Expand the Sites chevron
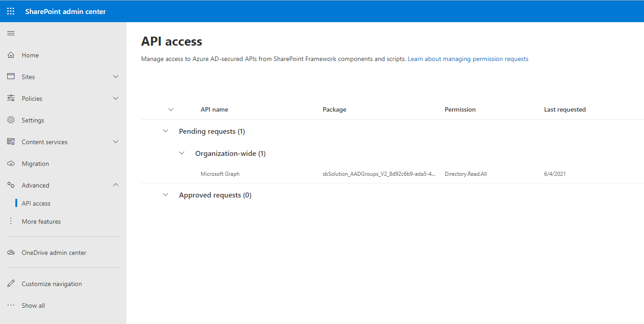This screenshot has width=644, height=324. (x=116, y=77)
